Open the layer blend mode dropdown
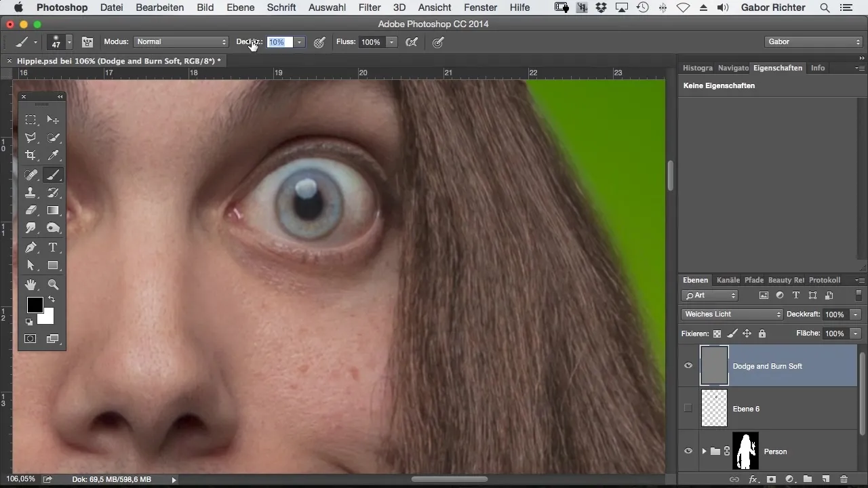Image resolution: width=868 pixels, height=488 pixels. (x=732, y=314)
